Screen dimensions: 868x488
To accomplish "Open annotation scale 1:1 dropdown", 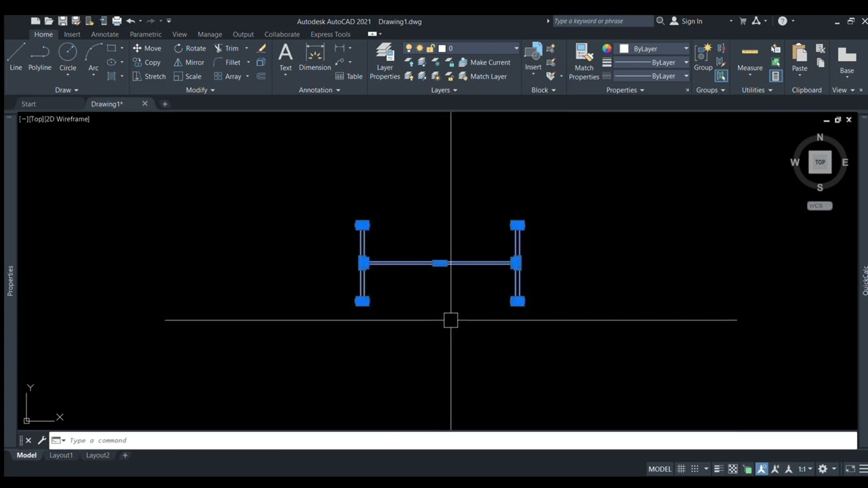I will point(805,469).
